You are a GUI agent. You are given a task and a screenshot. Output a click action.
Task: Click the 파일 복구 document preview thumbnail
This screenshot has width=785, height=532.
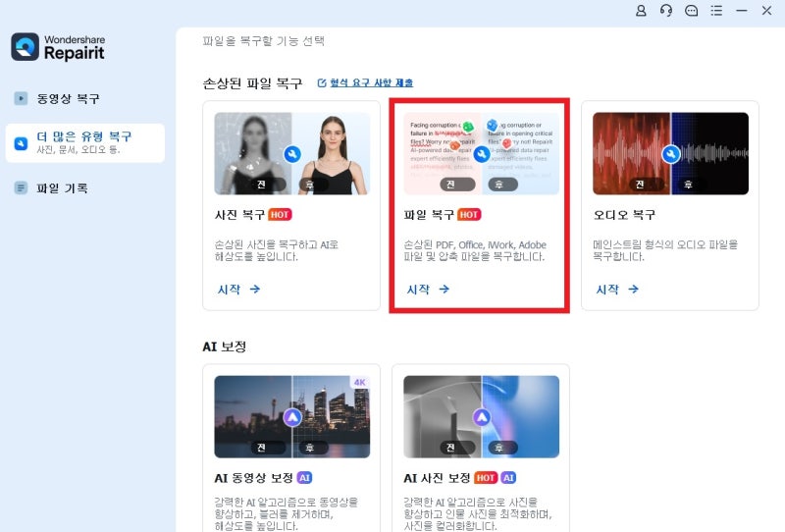click(482, 153)
